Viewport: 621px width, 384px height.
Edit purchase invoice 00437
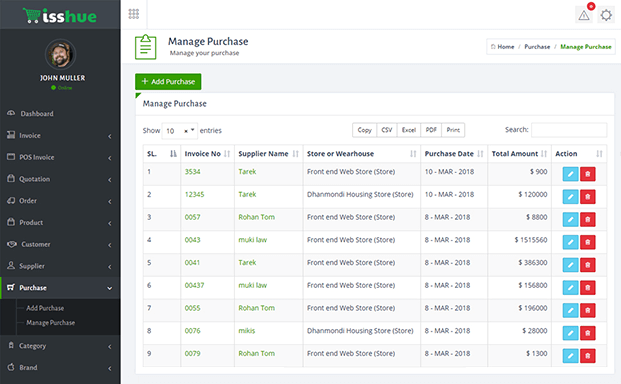click(x=570, y=287)
